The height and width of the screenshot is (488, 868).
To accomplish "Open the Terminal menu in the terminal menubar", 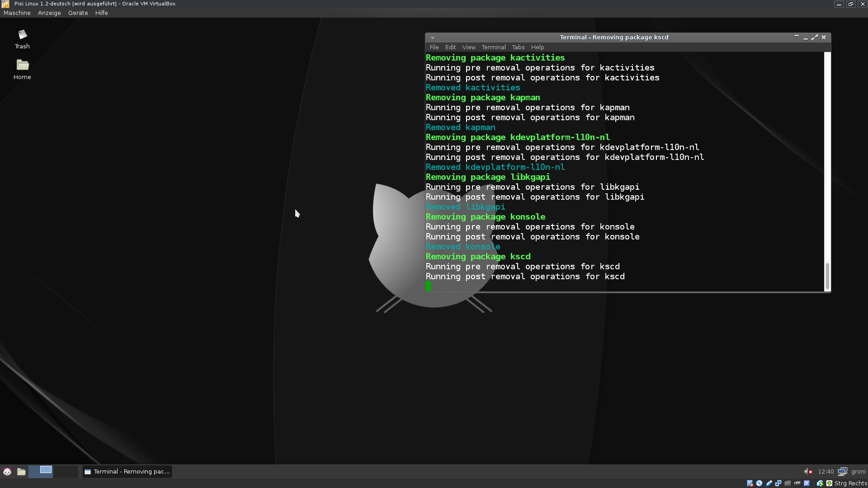I will 494,47.
